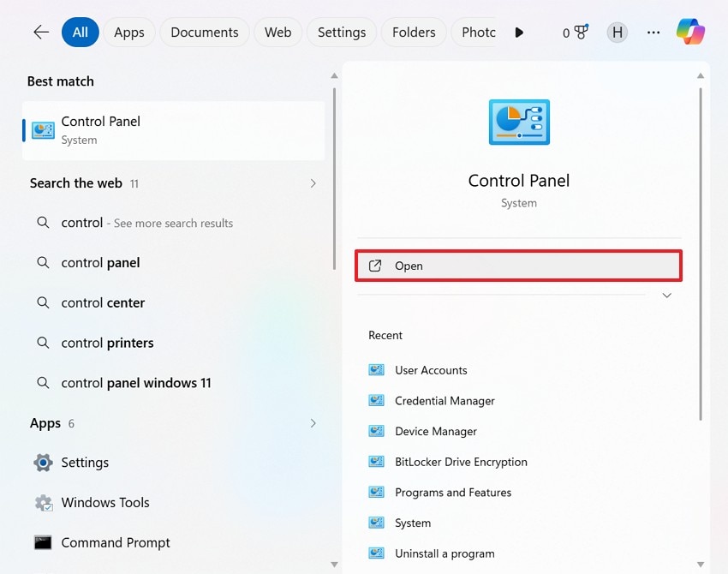Open Uninstall a program recent item

(x=445, y=553)
